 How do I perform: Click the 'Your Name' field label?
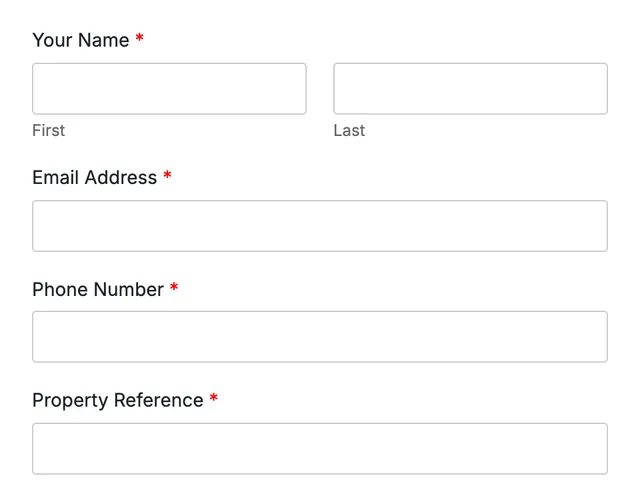[81, 40]
